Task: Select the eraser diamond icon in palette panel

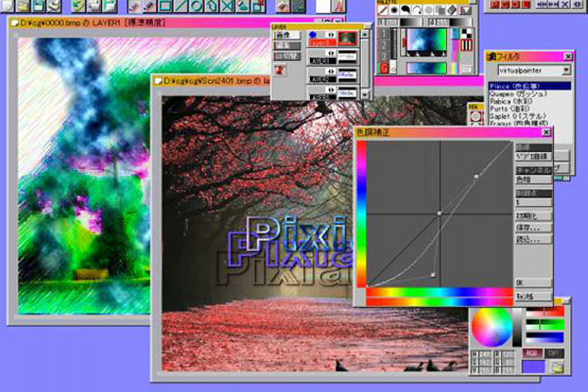Action: [x=452, y=10]
